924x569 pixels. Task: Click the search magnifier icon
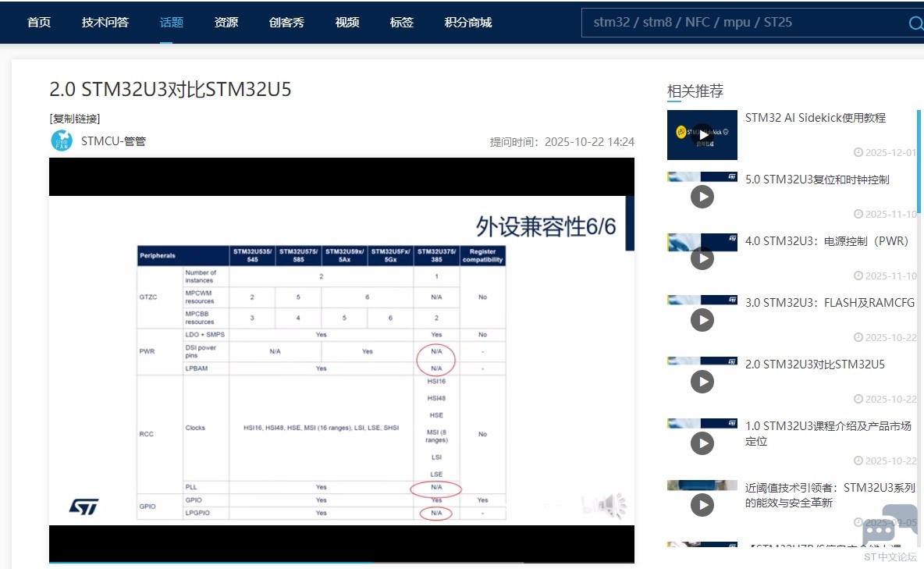coord(915,23)
